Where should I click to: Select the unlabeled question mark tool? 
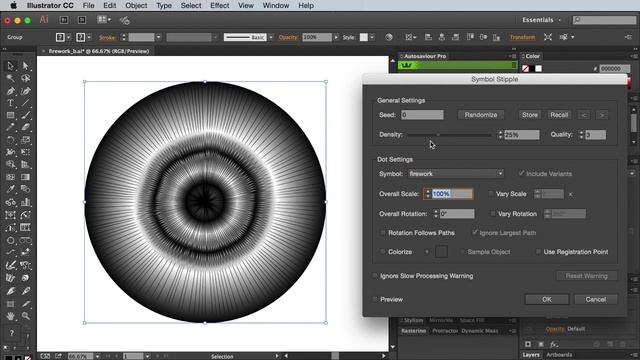(11, 333)
